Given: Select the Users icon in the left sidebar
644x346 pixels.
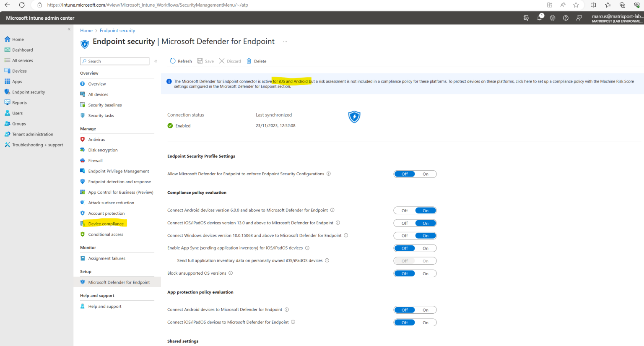Looking at the screenshot, I should click(x=8, y=113).
